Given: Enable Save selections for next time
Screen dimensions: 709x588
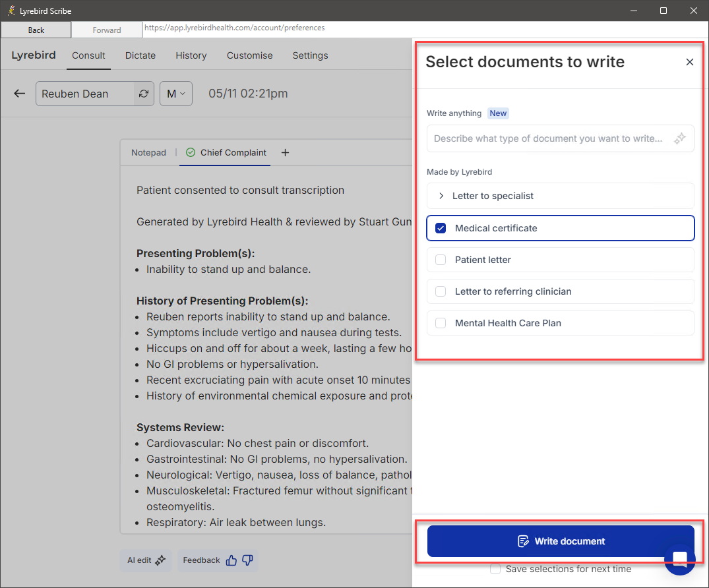Looking at the screenshot, I should click(495, 569).
